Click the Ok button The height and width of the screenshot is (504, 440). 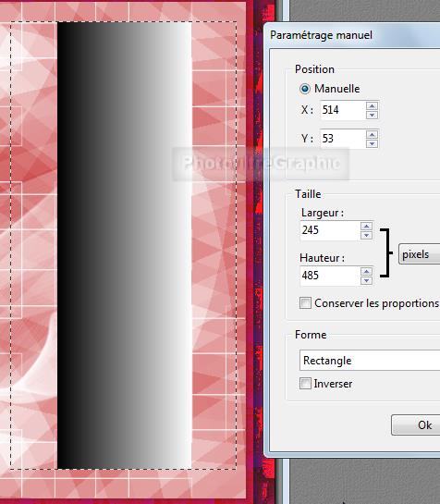click(x=416, y=424)
